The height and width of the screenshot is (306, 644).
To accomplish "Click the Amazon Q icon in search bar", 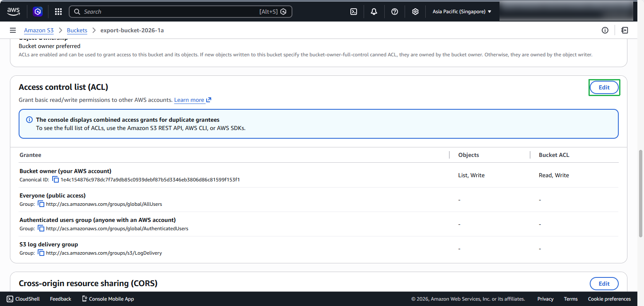I will 283,12.
